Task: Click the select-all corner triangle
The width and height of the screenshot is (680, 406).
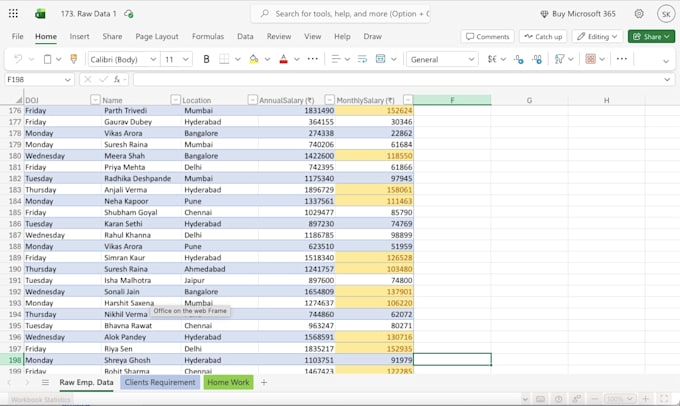Action: point(19,100)
